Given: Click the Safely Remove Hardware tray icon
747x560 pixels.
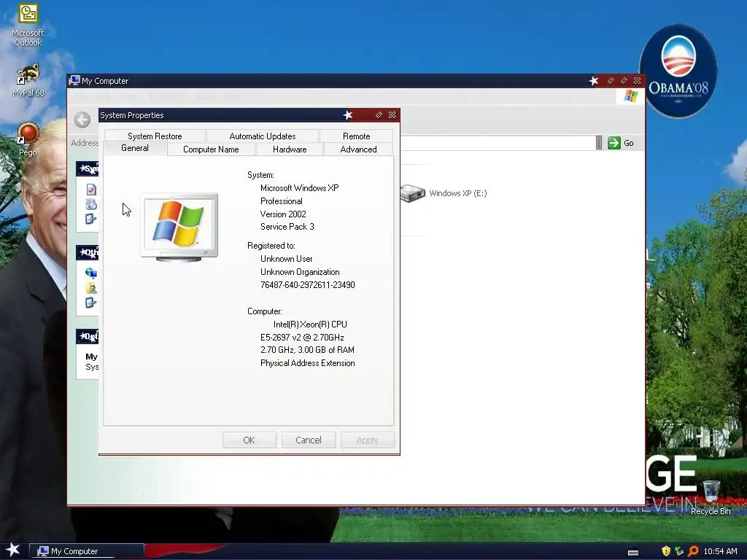Looking at the screenshot, I should pyautogui.click(x=679, y=551).
